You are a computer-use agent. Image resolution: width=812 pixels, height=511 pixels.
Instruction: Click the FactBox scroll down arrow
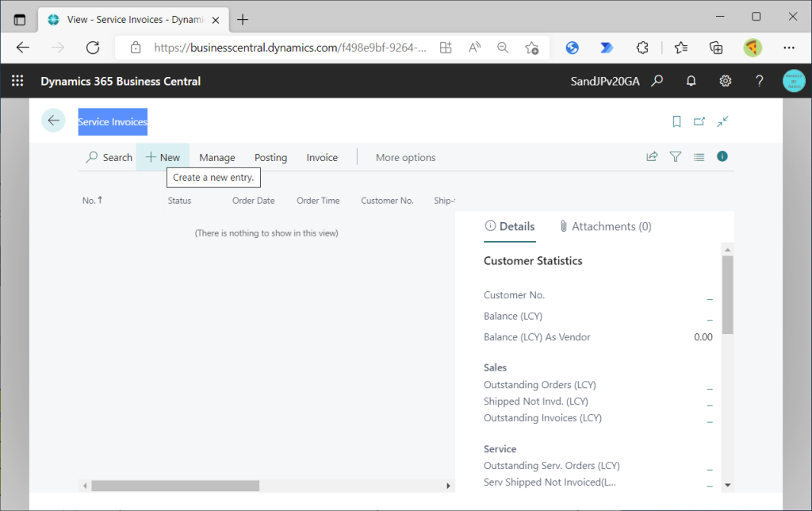coord(728,485)
